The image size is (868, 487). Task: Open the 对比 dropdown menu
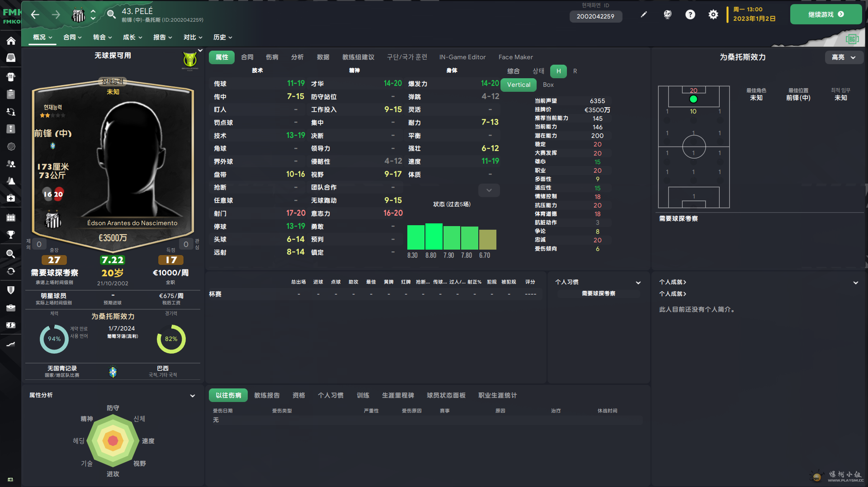(x=193, y=37)
